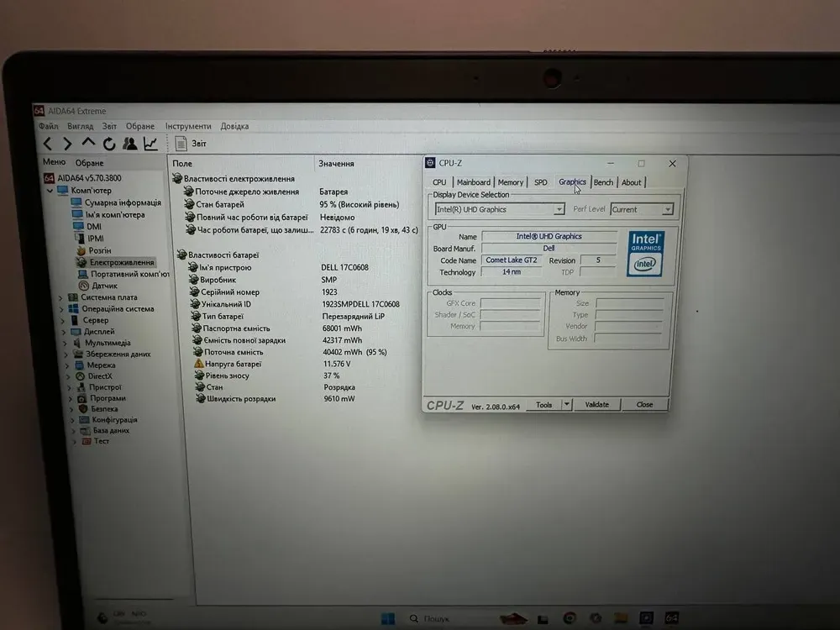Click the Forward arrow in AIDA64 toolbar
This screenshot has width=840, height=630.
click(x=67, y=144)
